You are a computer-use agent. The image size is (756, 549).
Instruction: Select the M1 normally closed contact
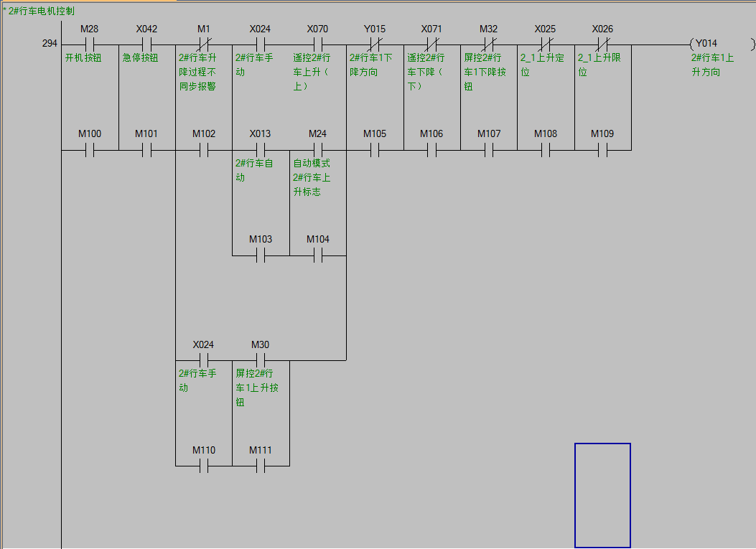[x=204, y=44]
